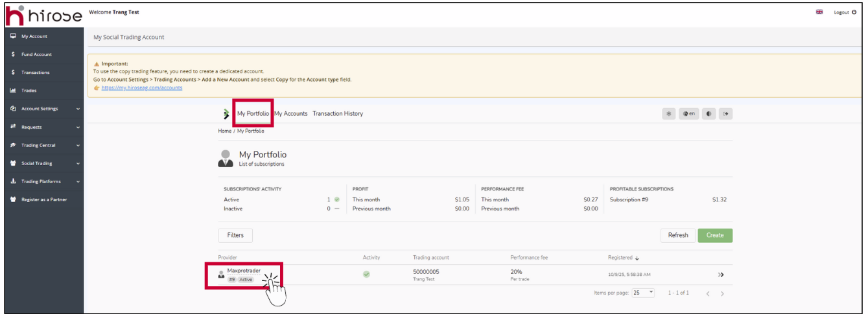The image size is (868, 318).
Task: Open the Transaction History tab
Action: [338, 114]
